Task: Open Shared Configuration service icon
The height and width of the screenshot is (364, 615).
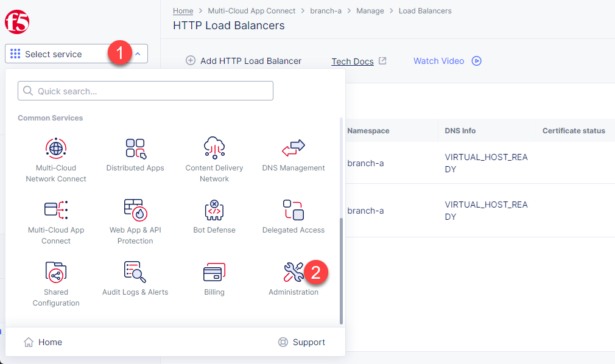Action: 56,272
